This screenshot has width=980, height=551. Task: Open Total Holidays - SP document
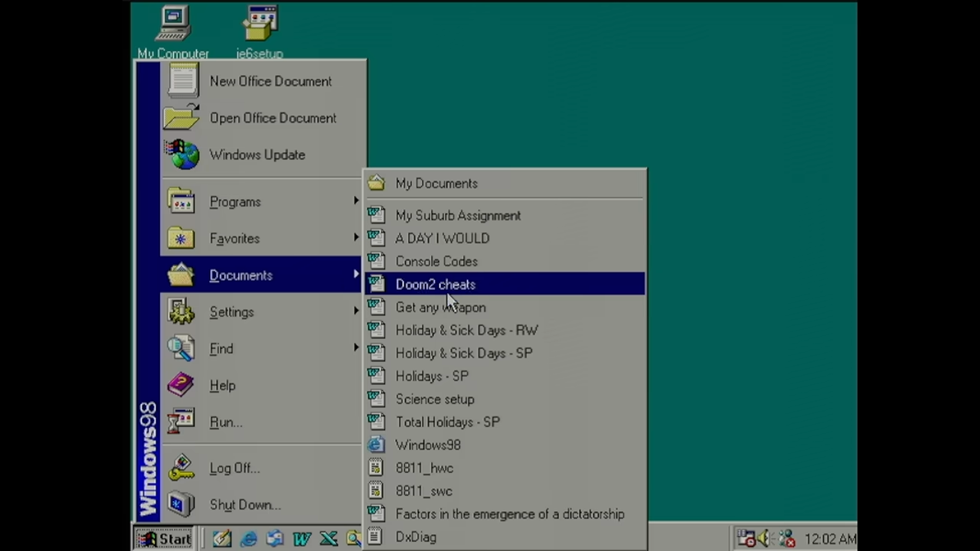(x=505, y=422)
